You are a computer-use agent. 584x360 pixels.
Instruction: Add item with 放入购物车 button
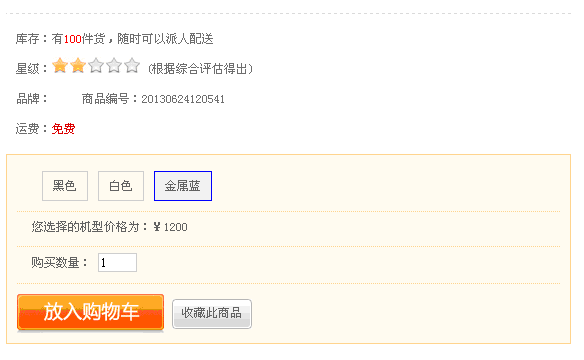pos(91,312)
